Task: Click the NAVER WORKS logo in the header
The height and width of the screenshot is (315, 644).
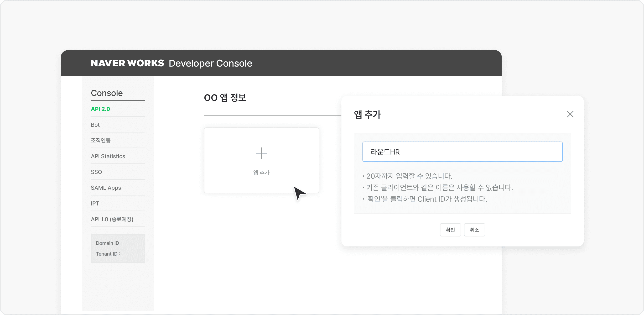Action: point(127,63)
